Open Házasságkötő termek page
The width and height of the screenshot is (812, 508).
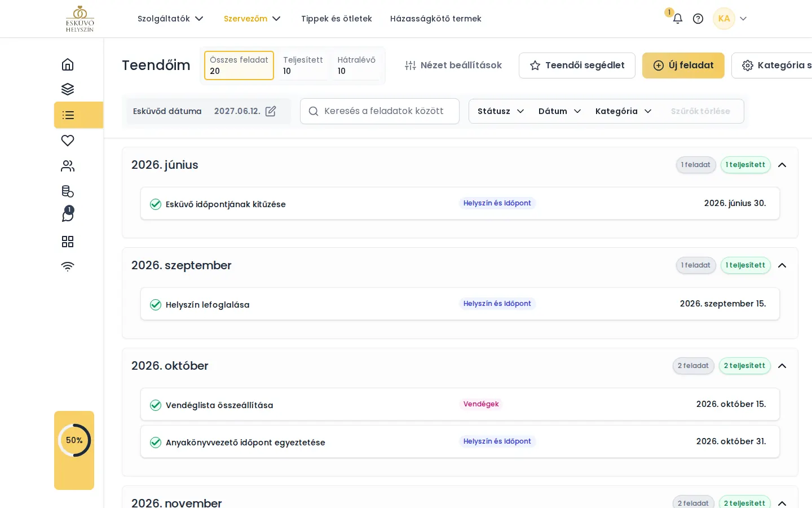click(x=436, y=19)
